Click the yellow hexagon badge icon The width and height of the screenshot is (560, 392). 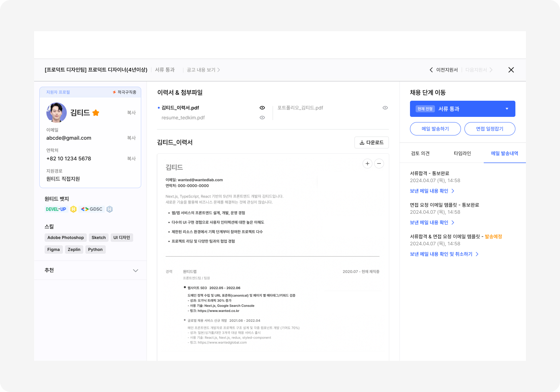click(73, 209)
